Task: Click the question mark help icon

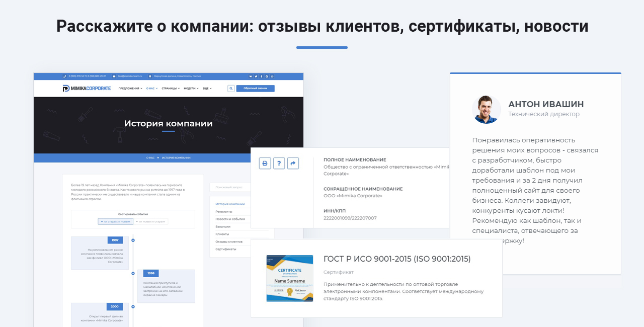Action: 279,163
